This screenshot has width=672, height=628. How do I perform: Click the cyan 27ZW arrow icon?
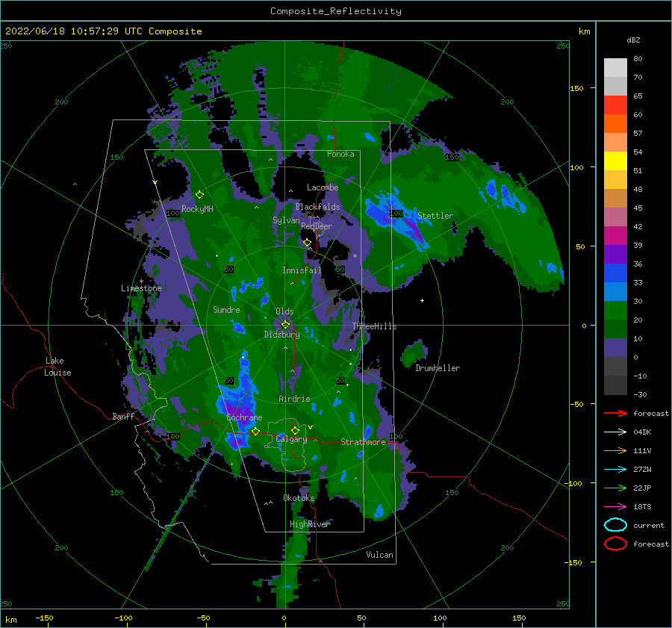pos(615,470)
